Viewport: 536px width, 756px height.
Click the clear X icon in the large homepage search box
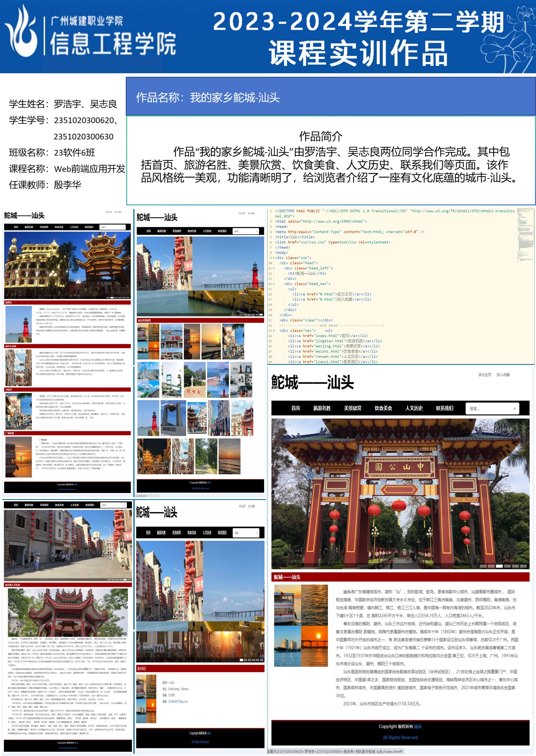coord(515,409)
